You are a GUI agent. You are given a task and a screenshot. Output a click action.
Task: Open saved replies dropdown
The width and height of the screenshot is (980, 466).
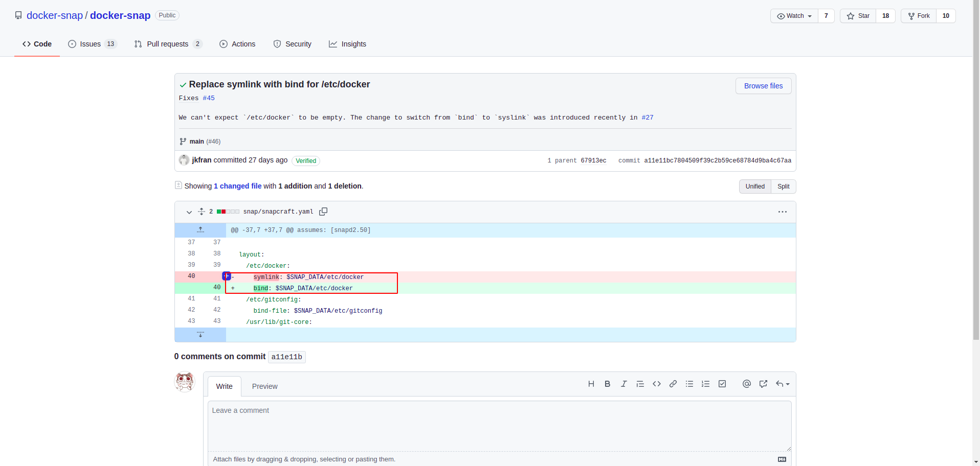[783, 384]
